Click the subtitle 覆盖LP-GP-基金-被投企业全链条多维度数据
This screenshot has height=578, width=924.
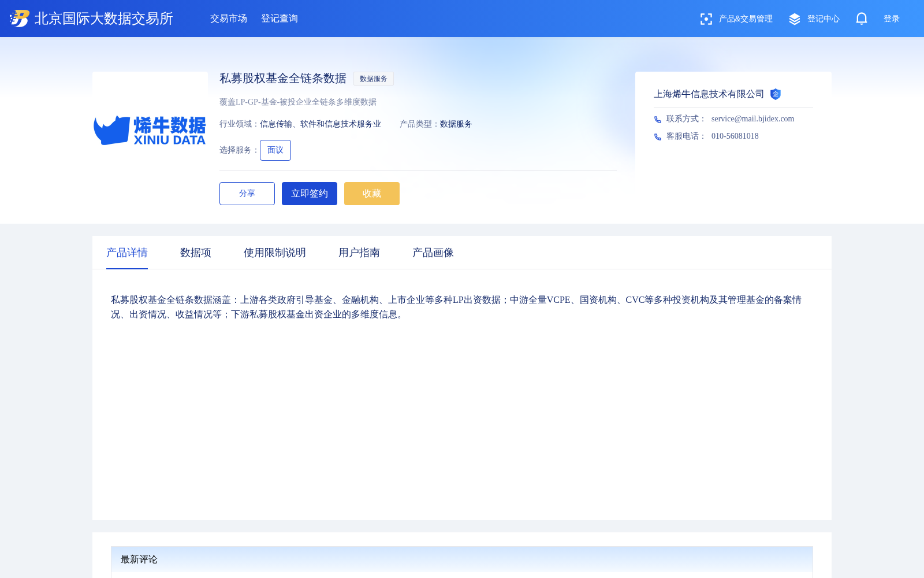[x=298, y=102]
